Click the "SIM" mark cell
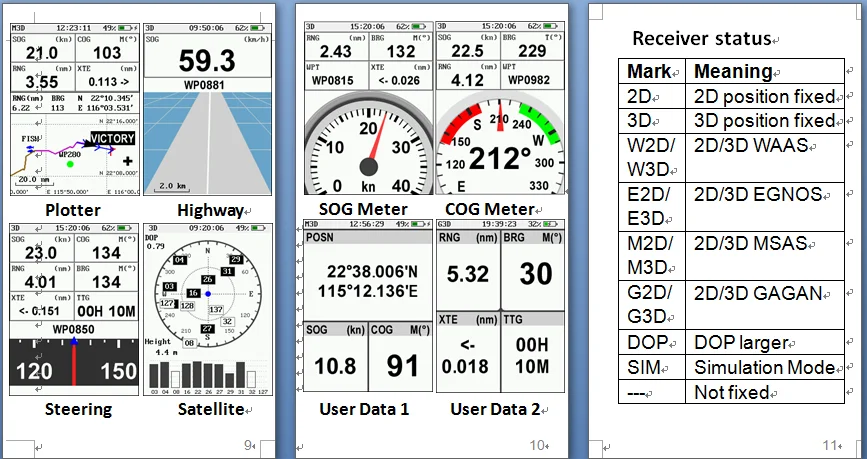The image size is (867, 459). [652, 367]
